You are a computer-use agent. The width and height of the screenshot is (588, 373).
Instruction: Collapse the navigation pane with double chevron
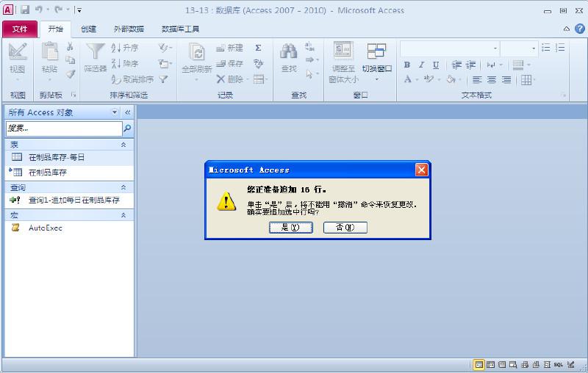point(128,112)
